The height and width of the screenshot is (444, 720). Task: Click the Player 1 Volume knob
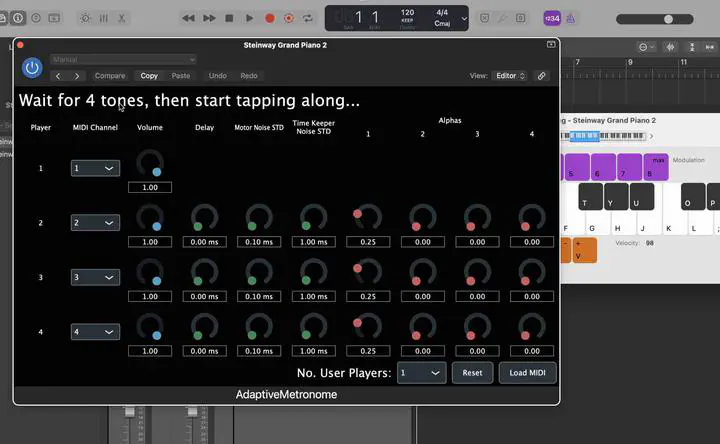point(150,164)
